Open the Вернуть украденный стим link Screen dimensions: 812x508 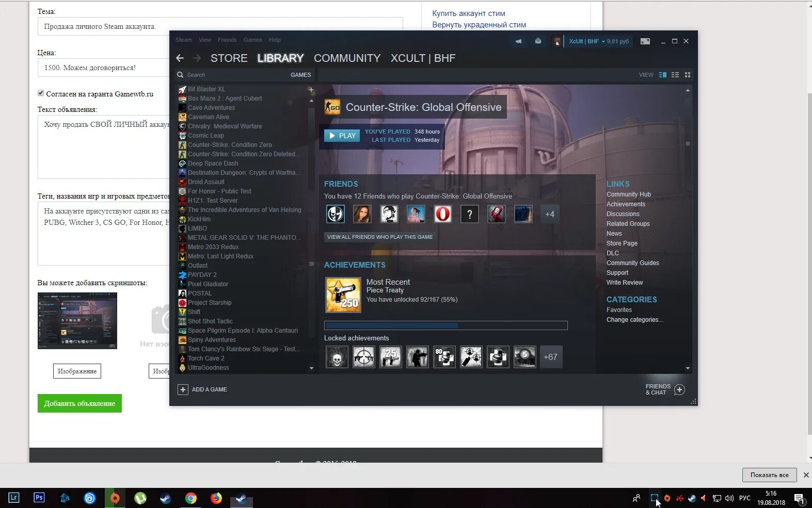coord(479,25)
